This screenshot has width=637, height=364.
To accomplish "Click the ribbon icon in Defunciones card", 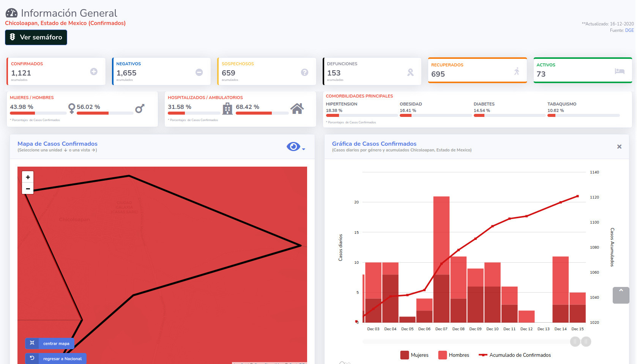I will tap(410, 72).
